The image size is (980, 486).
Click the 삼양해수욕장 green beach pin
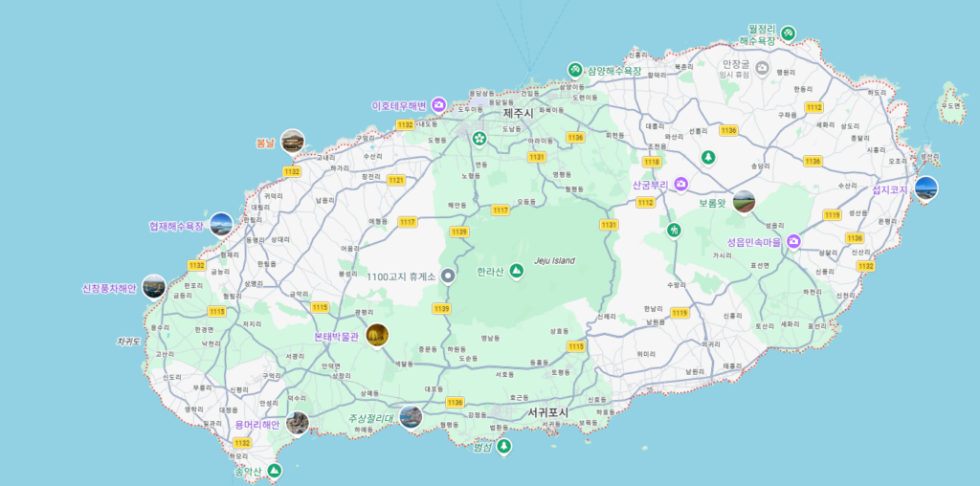pos(574,70)
